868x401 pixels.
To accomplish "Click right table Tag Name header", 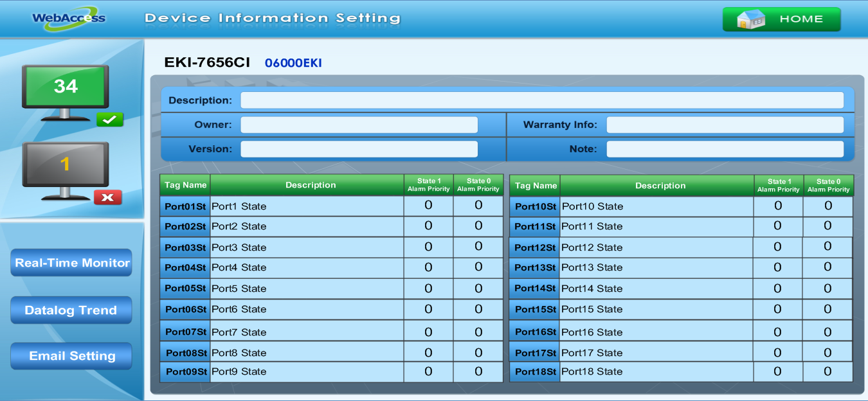I will pos(535,186).
